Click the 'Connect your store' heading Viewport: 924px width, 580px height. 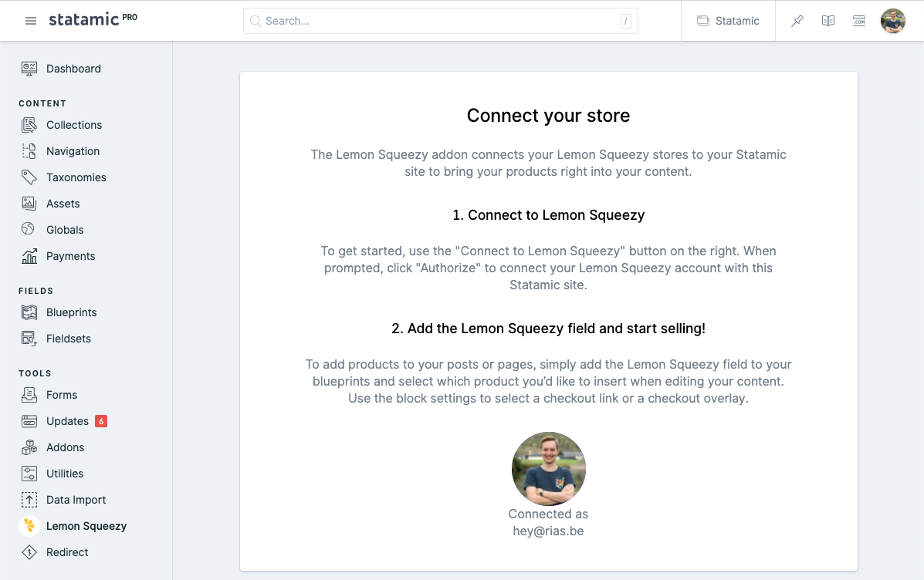click(x=548, y=116)
